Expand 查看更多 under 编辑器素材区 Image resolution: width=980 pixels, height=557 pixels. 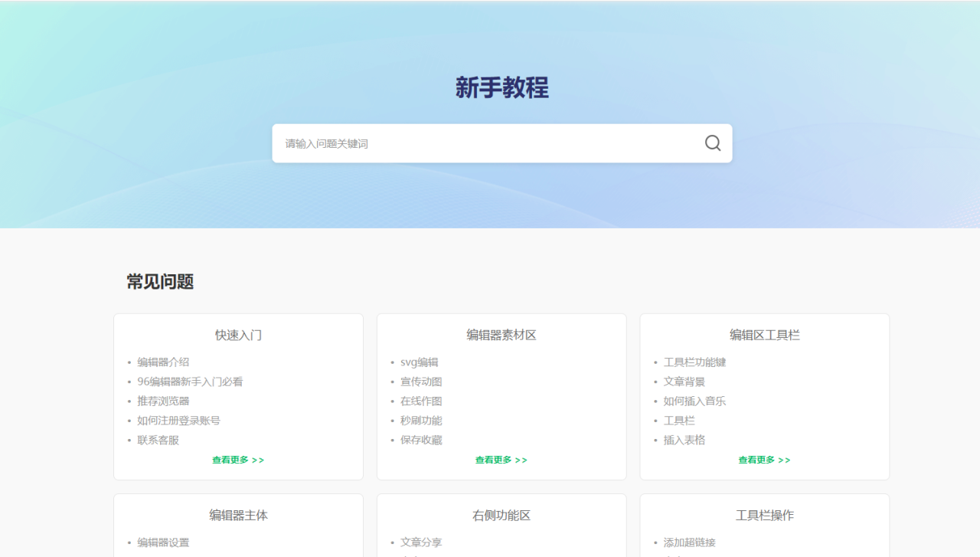[x=501, y=460]
